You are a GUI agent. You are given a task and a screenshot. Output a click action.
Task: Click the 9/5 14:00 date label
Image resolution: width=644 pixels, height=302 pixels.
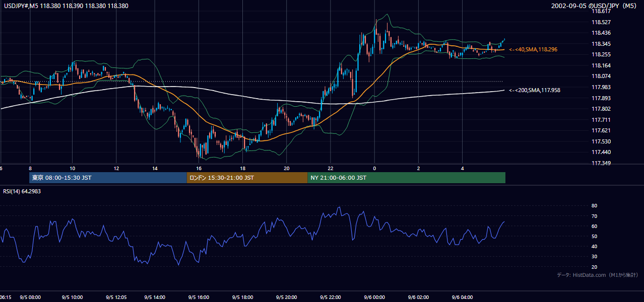click(155, 297)
